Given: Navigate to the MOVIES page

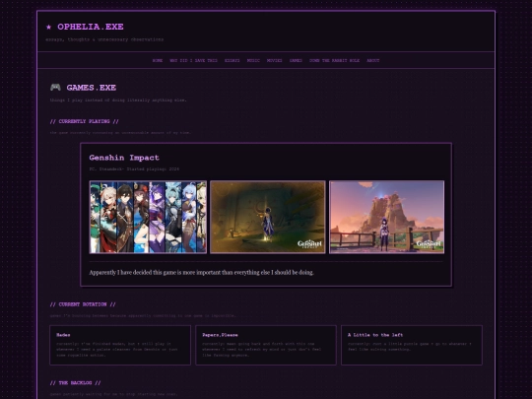Looking at the screenshot, I should tap(275, 60).
